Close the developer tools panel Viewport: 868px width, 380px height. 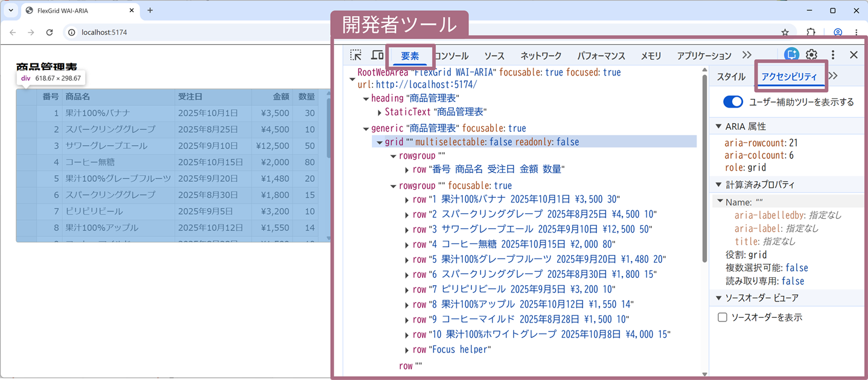coord(854,55)
